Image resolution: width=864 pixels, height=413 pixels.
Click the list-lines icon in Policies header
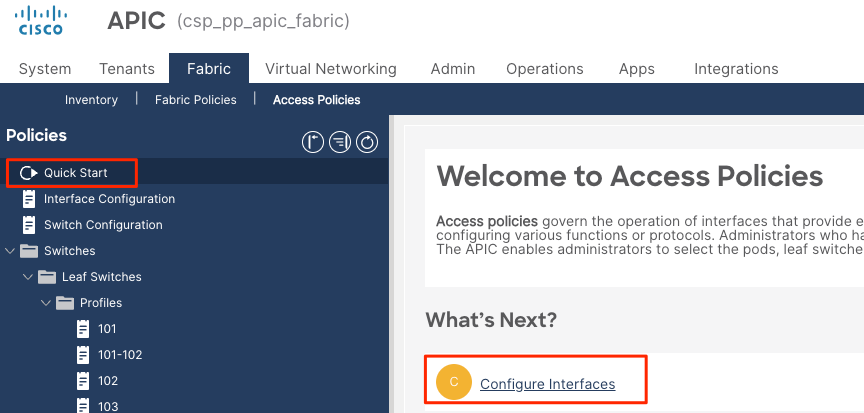[340, 143]
